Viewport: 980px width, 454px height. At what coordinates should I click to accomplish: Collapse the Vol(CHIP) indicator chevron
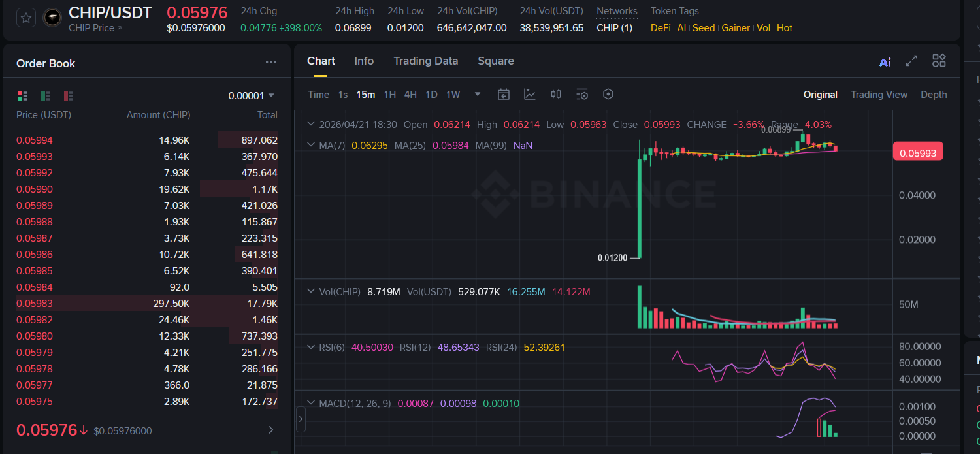point(311,291)
